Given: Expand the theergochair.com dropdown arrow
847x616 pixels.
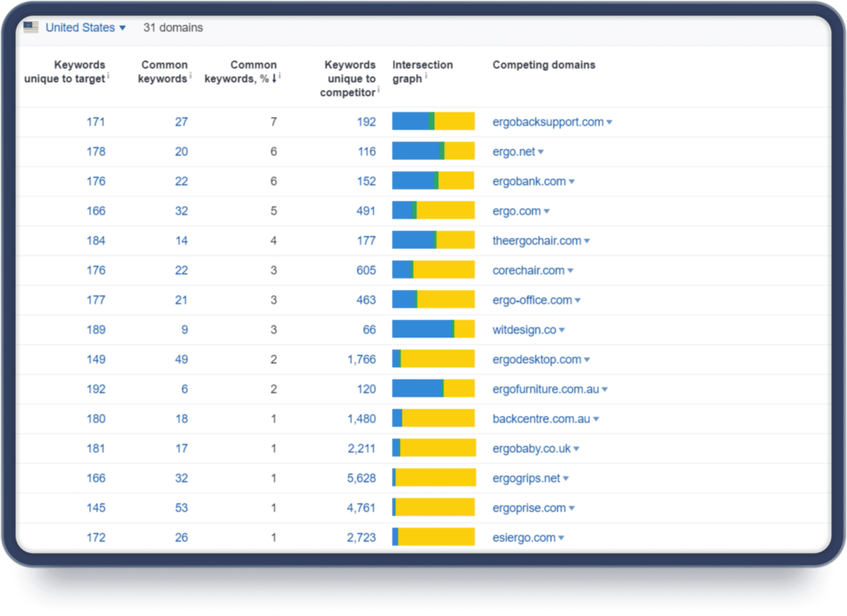Looking at the screenshot, I should (586, 241).
